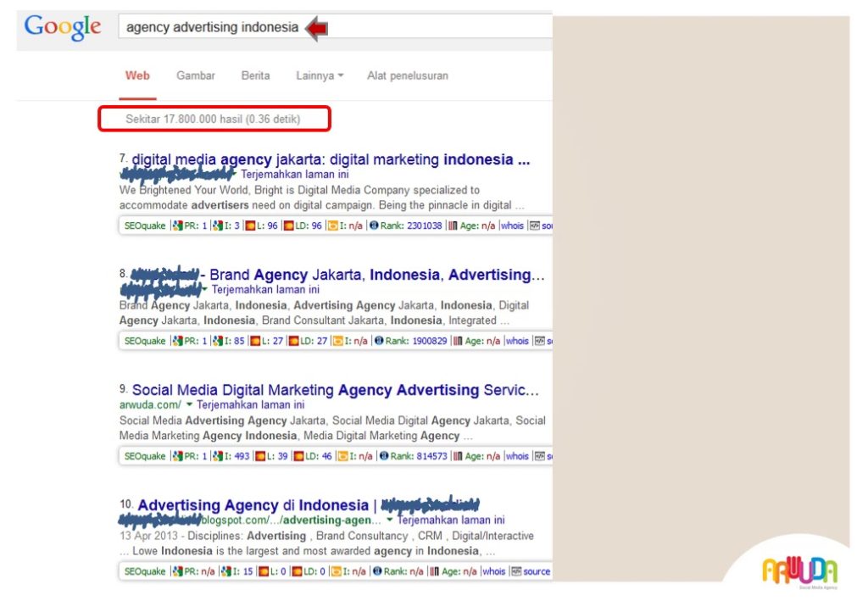The height and width of the screenshot is (601, 868).
Task: Click the Age icon in result 8's SEOquake bar
Action: [458, 342]
